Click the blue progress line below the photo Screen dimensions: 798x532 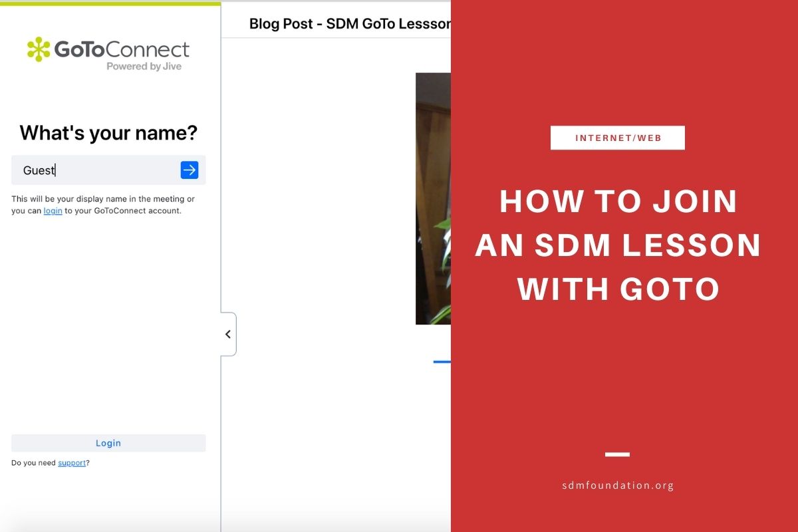click(443, 361)
